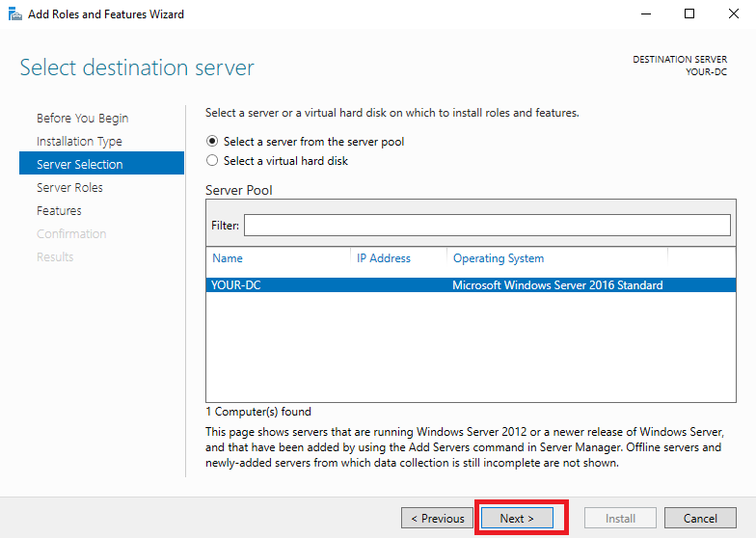Click the Confirmation step in sidebar

click(x=71, y=233)
